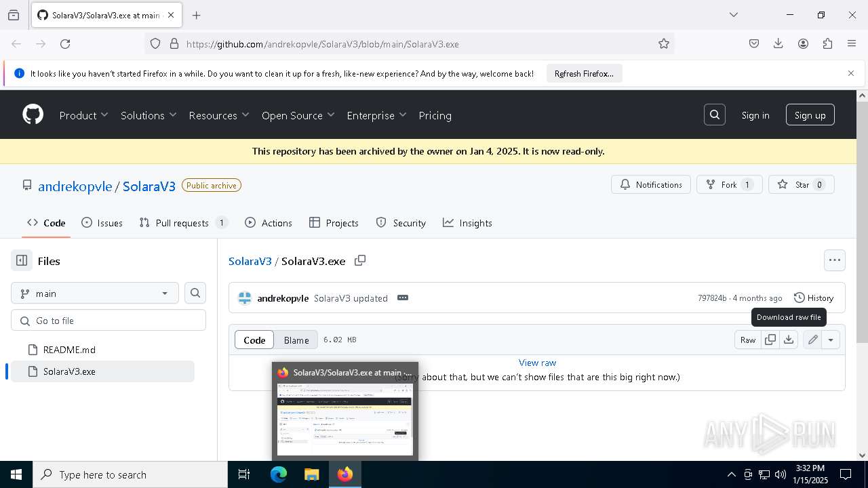The image size is (868, 488).
Task: Bookmark this page star icon
Action: (x=664, y=43)
